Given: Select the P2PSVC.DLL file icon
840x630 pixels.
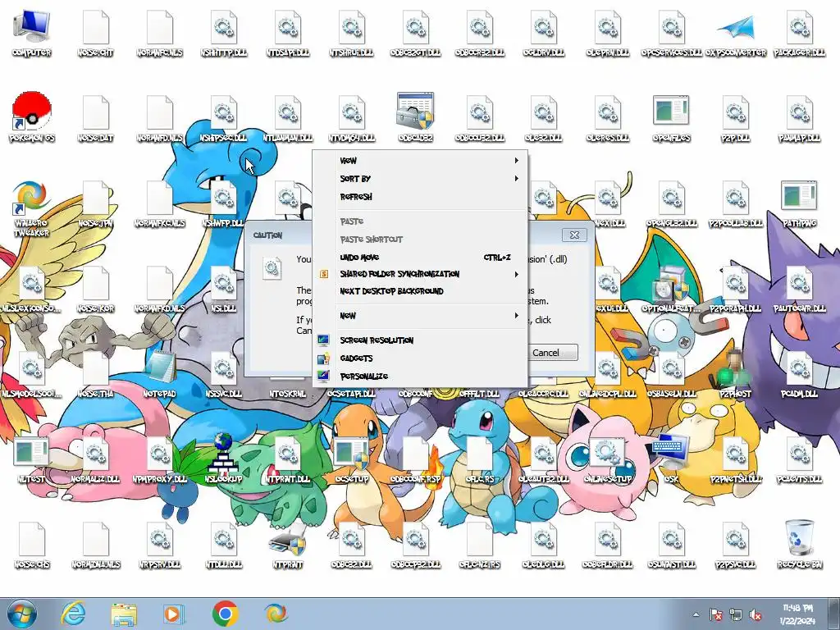Looking at the screenshot, I should pos(736,545).
